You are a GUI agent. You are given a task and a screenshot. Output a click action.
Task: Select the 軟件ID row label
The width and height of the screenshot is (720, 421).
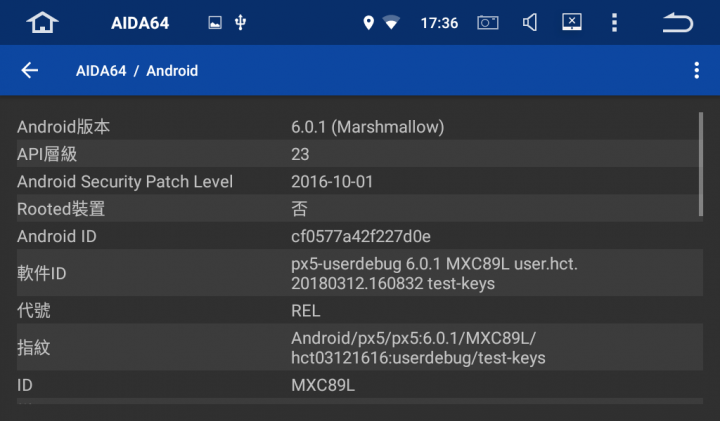pos(42,274)
